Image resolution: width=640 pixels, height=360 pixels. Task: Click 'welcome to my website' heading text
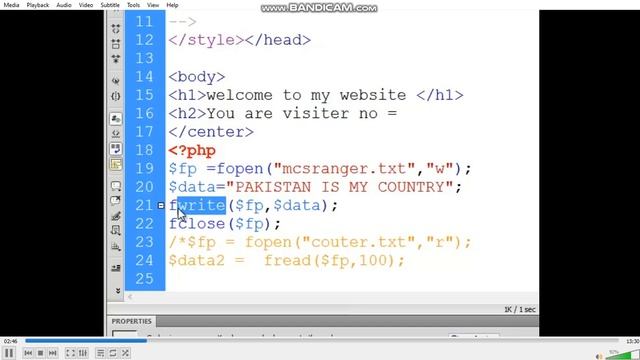pos(307,95)
